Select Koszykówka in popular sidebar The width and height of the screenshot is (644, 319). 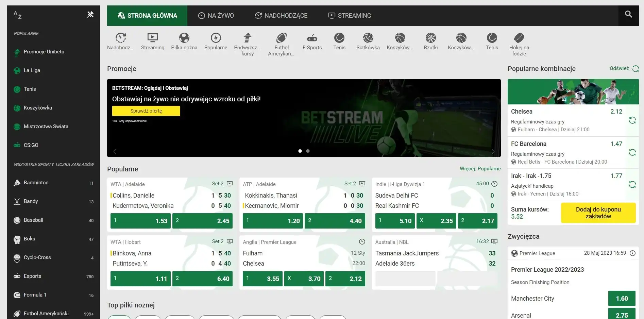53,108
